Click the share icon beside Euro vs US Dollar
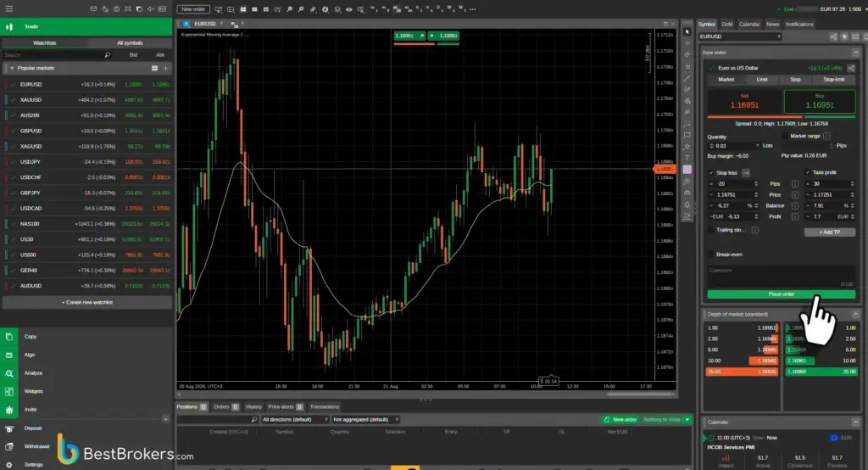Image resolution: width=868 pixels, height=470 pixels. coord(851,68)
